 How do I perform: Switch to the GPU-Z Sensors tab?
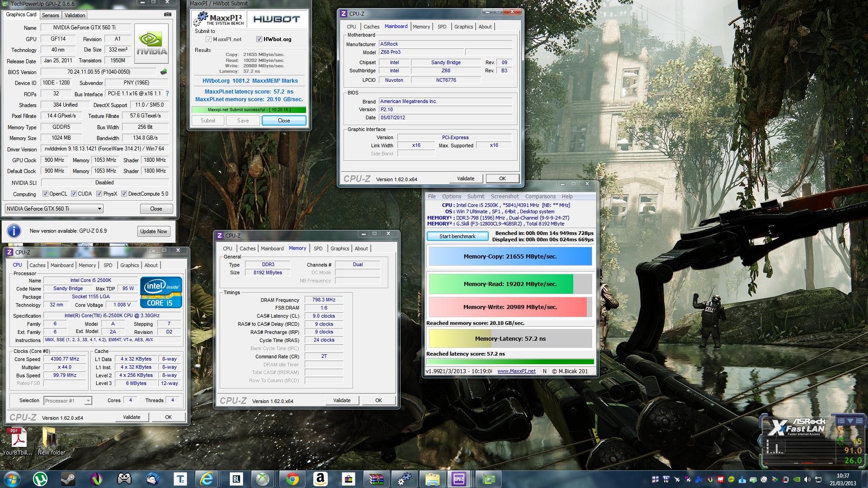(50, 15)
